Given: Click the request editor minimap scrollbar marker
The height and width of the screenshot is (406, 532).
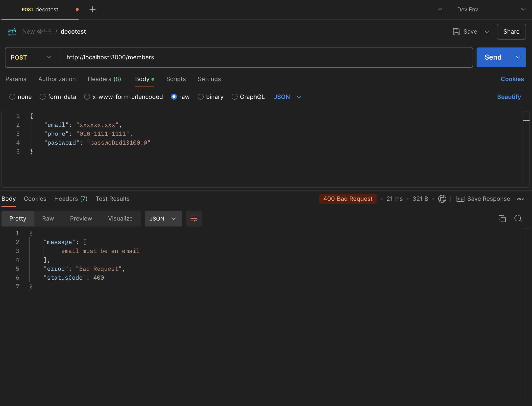Looking at the screenshot, I should tap(526, 120).
